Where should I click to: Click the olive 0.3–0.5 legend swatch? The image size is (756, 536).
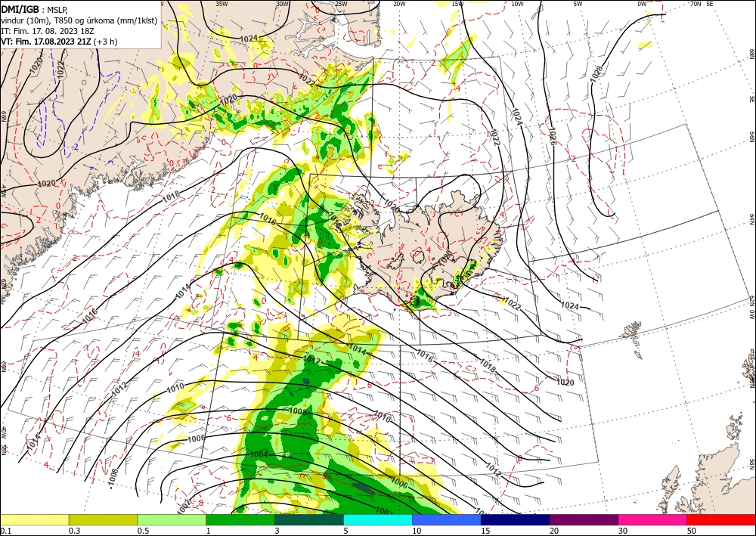pos(103,519)
